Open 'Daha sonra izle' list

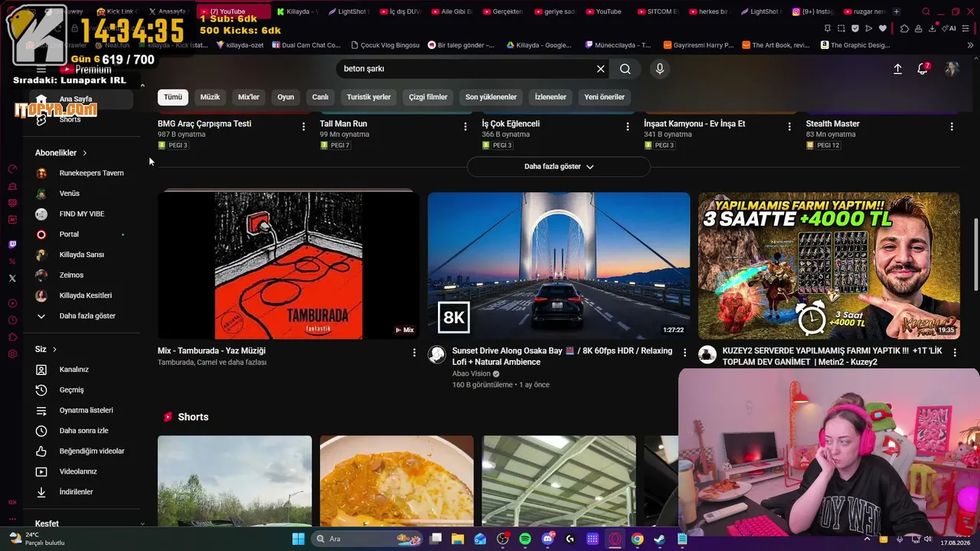[82, 431]
